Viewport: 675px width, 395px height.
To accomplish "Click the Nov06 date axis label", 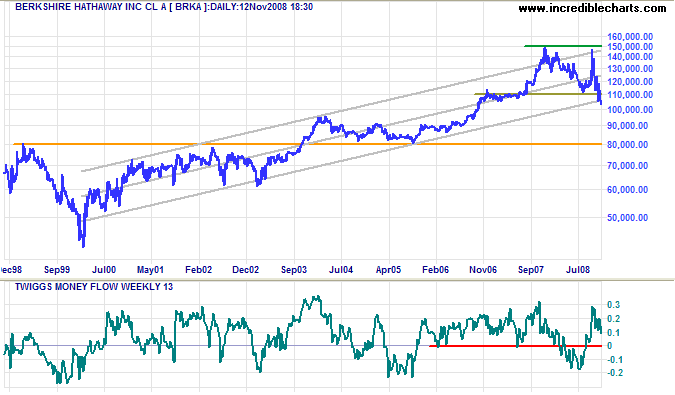I will coord(483,270).
